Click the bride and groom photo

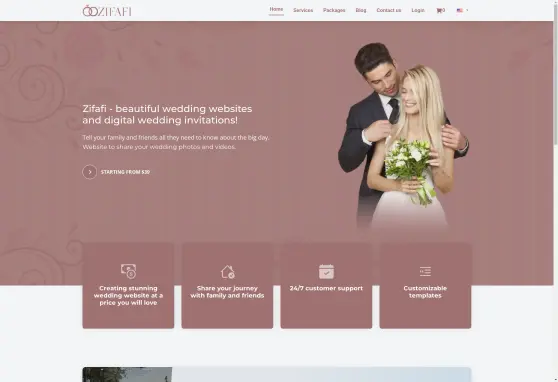point(403,135)
